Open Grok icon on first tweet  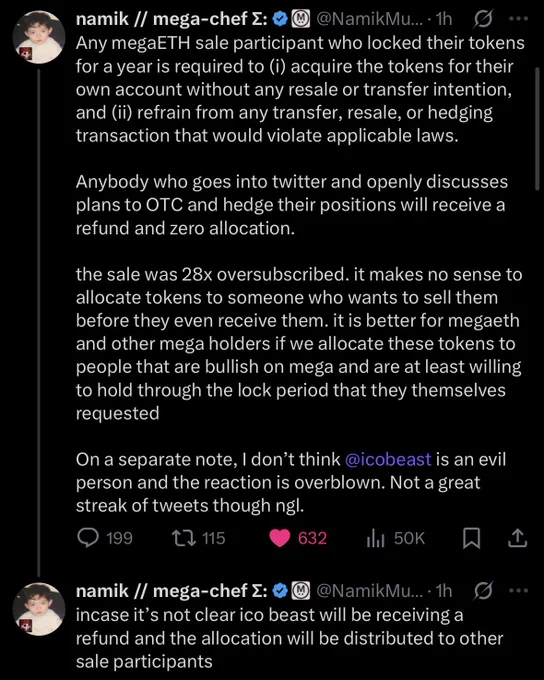483,19
